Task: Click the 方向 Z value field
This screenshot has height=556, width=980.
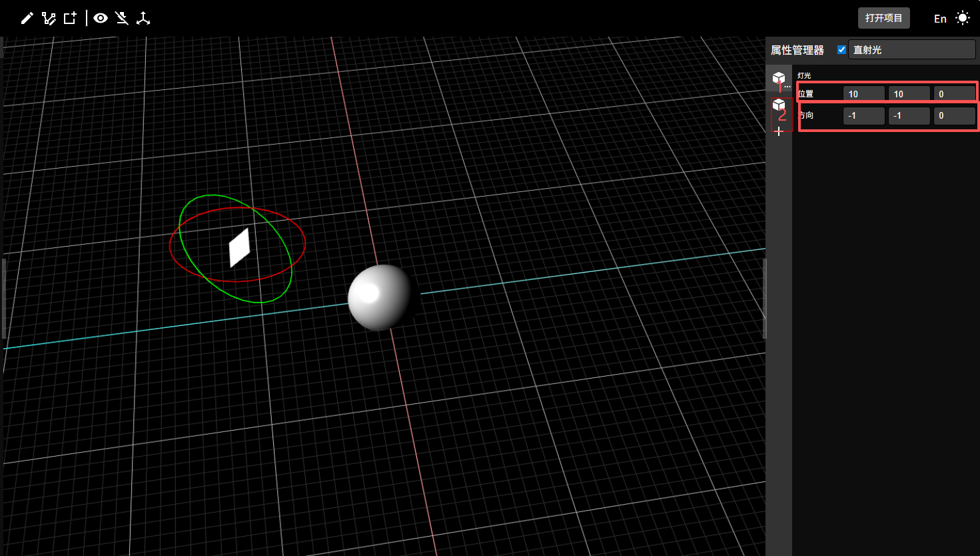Action: (x=955, y=115)
